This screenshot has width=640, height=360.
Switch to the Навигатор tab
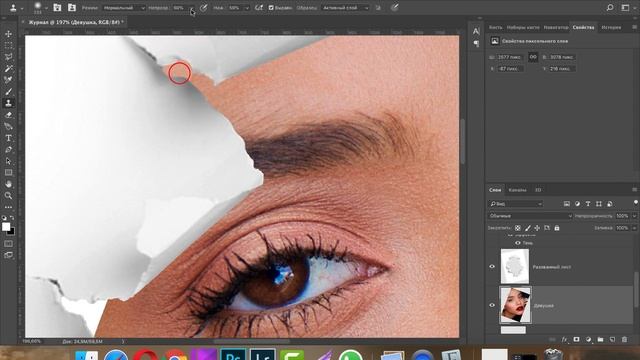[x=556, y=27]
